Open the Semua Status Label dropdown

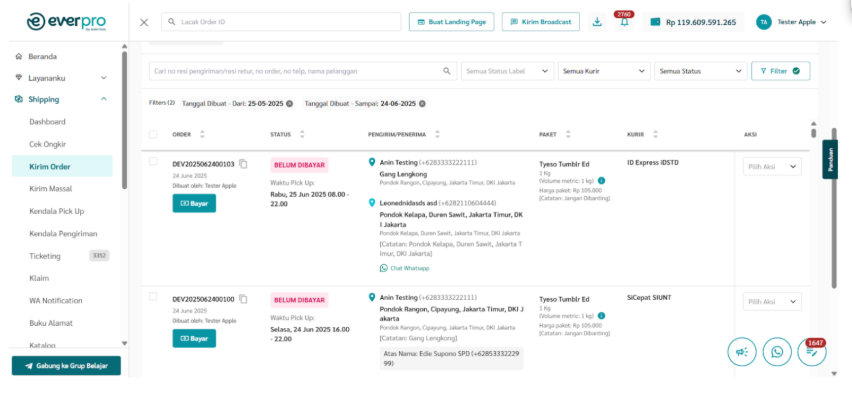508,71
